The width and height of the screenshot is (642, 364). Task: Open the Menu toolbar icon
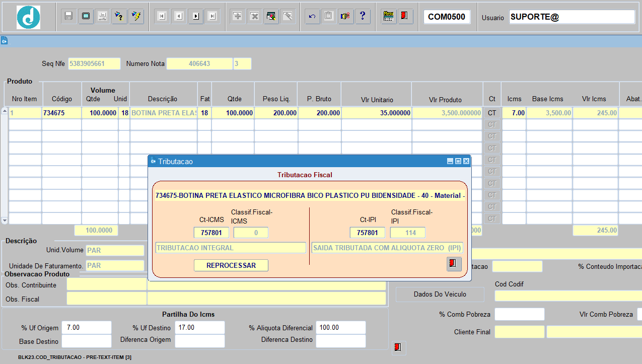[x=388, y=16]
